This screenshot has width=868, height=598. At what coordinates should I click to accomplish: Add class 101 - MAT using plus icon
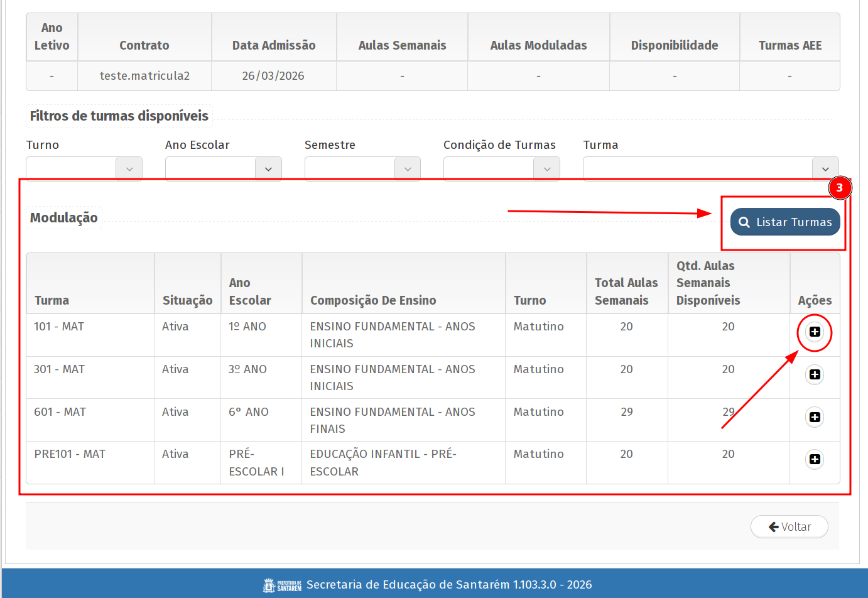point(815,332)
